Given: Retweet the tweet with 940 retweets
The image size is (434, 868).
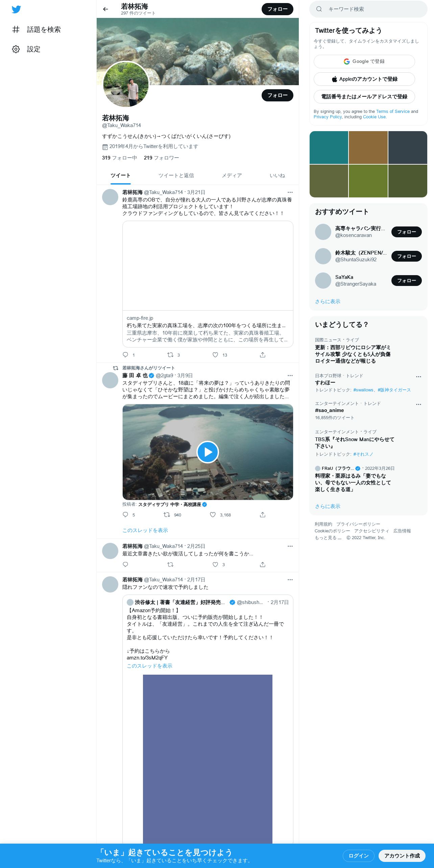Looking at the screenshot, I should 167,514.
